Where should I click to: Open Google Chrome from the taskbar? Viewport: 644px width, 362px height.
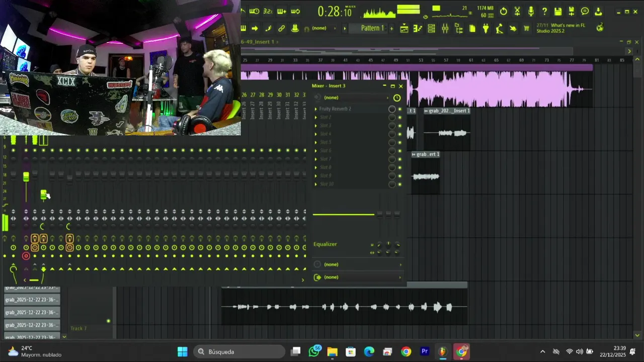[x=406, y=351]
